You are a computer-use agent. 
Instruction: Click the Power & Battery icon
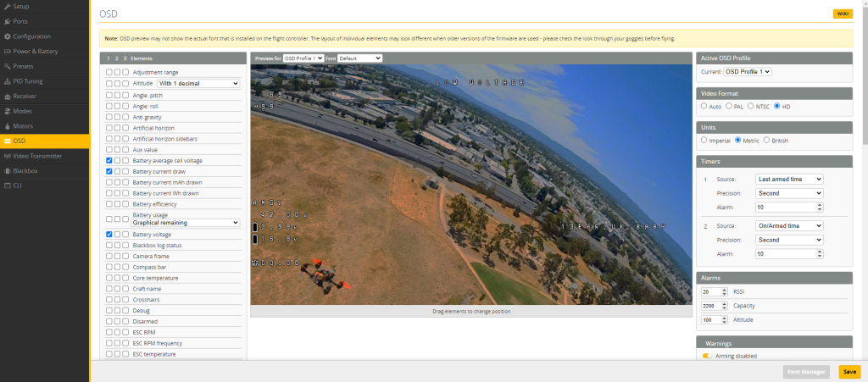pyautogui.click(x=8, y=51)
